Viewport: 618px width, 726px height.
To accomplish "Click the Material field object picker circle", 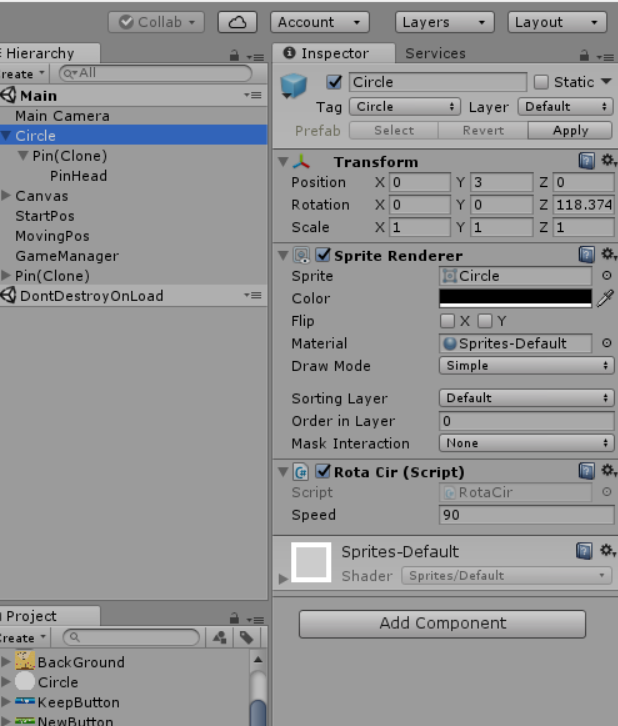I will (x=606, y=343).
